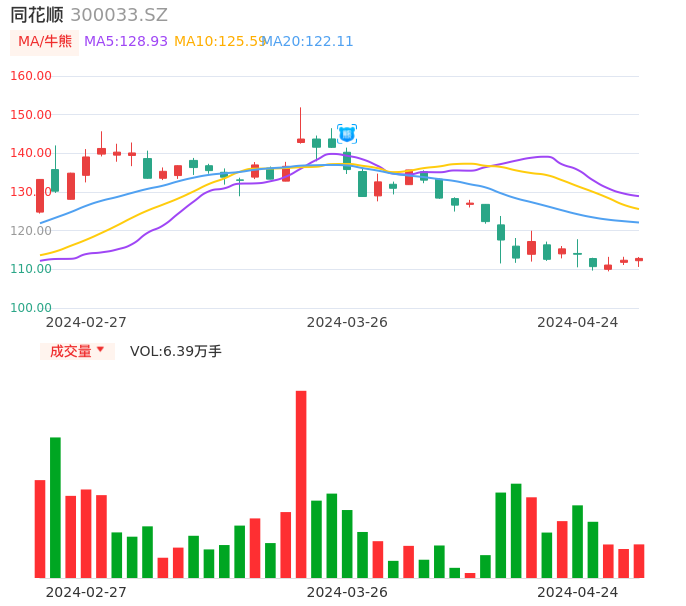686x606 pixels.
Task: Click the MA5:128.93 legend label
Action: [126, 42]
